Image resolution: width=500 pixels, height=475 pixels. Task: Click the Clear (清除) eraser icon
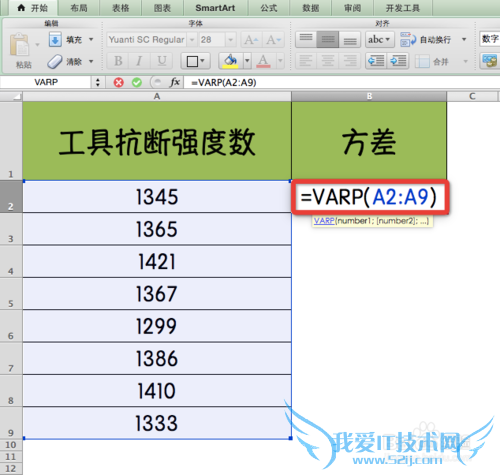55,62
